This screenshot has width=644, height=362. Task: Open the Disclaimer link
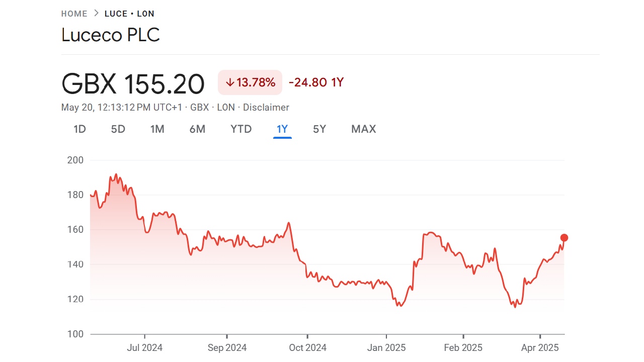266,107
